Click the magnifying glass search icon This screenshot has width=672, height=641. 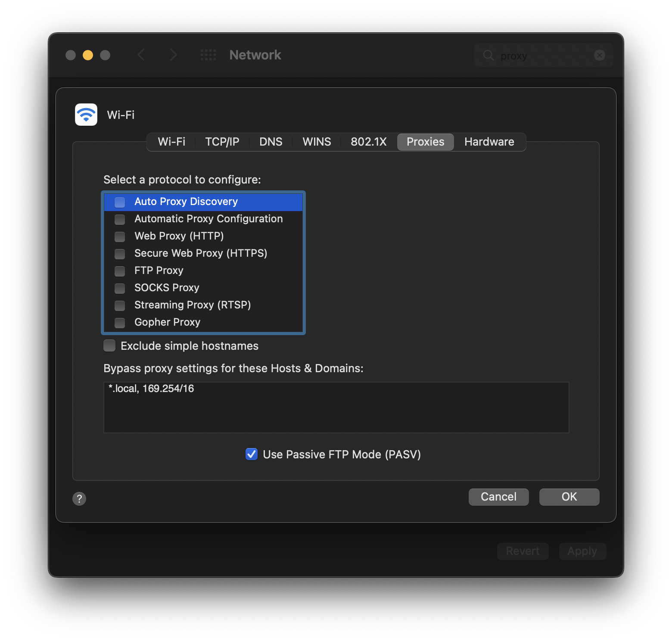tap(488, 55)
